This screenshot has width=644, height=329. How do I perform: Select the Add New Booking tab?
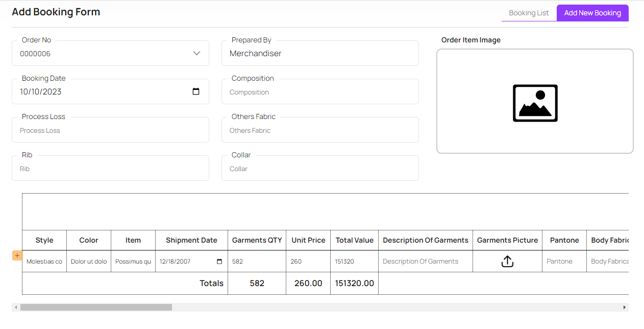point(592,13)
